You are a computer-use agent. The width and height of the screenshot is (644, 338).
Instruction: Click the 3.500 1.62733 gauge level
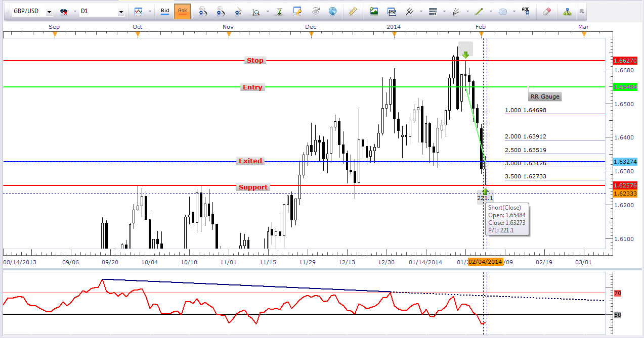[x=526, y=176]
